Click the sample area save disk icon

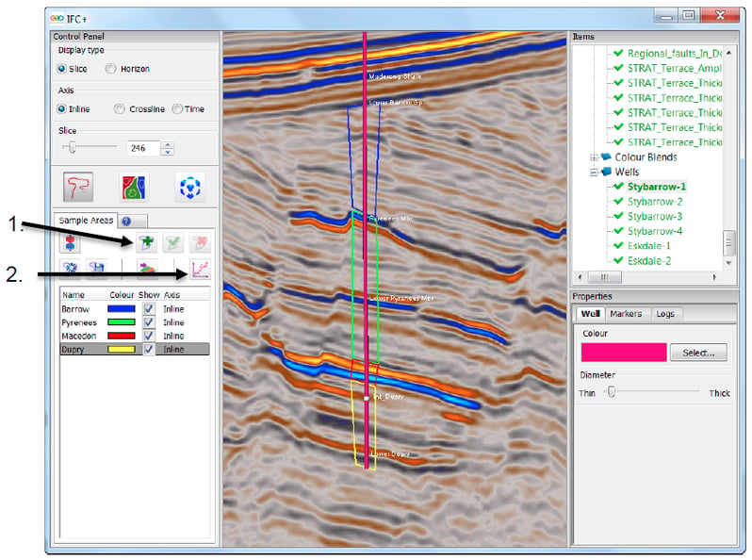coord(96,269)
